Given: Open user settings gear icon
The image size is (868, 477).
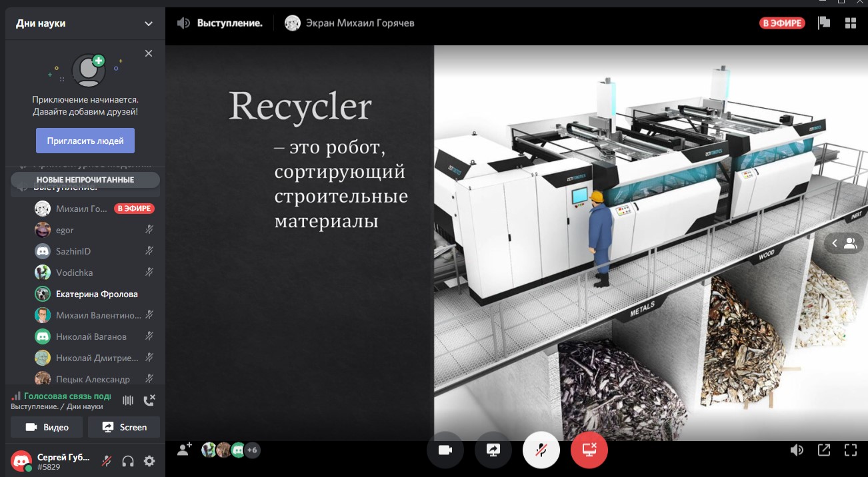Looking at the screenshot, I should tap(149, 461).
